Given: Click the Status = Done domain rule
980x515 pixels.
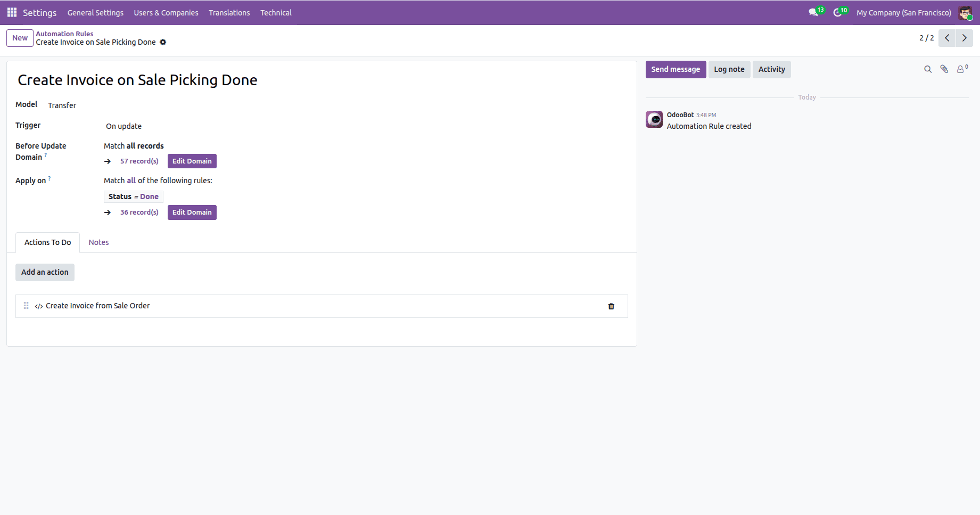Looking at the screenshot, I should click(x=134, y=197).
